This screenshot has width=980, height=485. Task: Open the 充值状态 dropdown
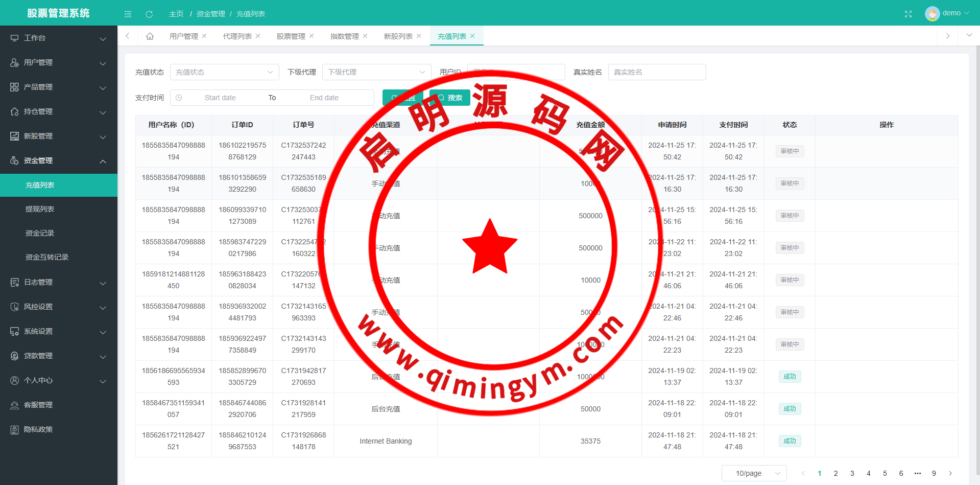coord(224,72)
